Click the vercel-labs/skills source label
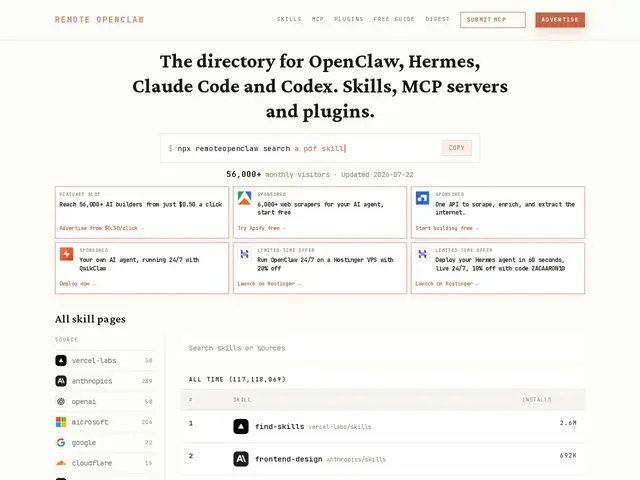This screenshot has height=480, width=640. tap(340, 427)
